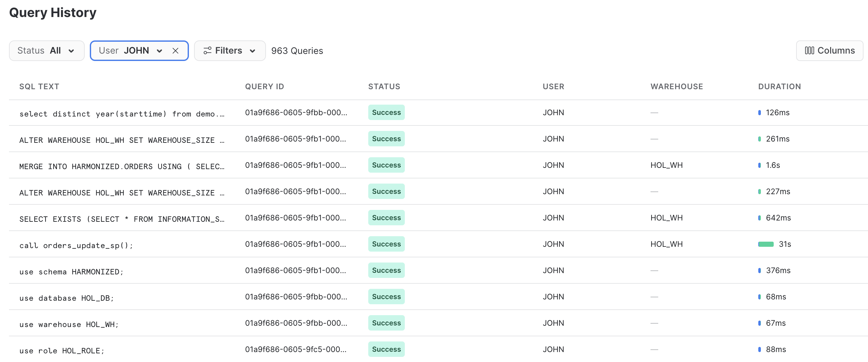This screenshot has width=868, height=362.
Task: Click the STATUS column header
Action: click(x=384, y=86)
